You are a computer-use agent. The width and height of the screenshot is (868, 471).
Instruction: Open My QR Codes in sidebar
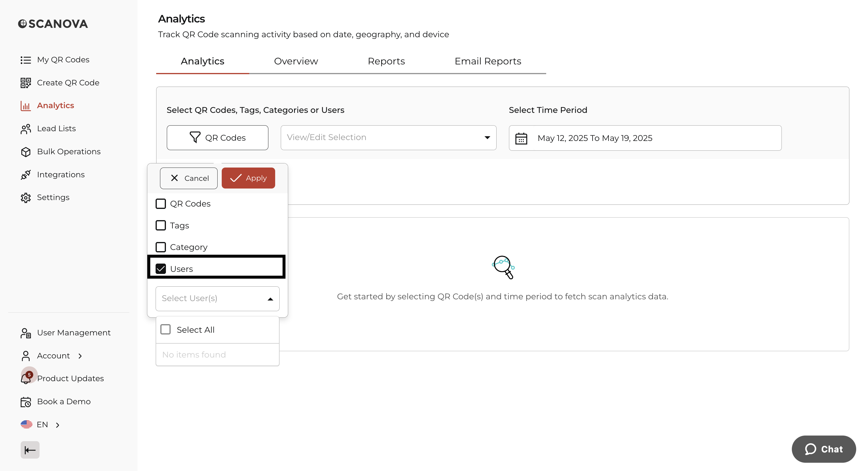click(63, 60)
